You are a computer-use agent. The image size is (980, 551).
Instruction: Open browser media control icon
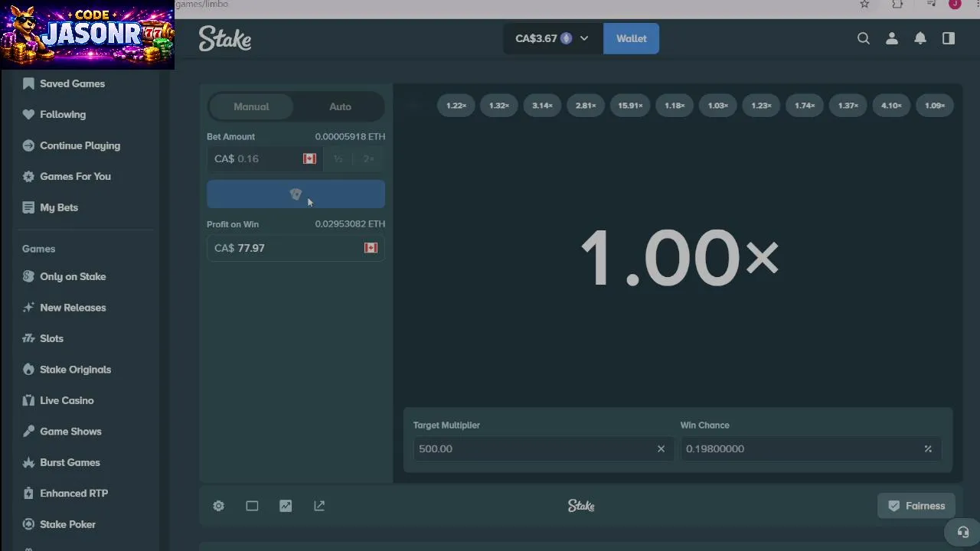pos(931,5)
